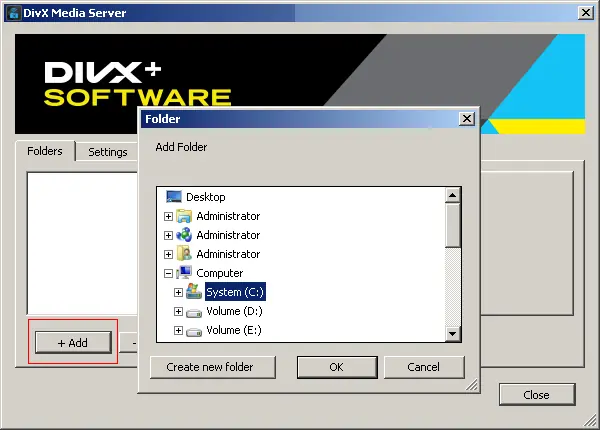The height and width of the screenshot is (430, 600).
Task: Click the folder tree scrollbar thumb
Action: coord(453,225)
